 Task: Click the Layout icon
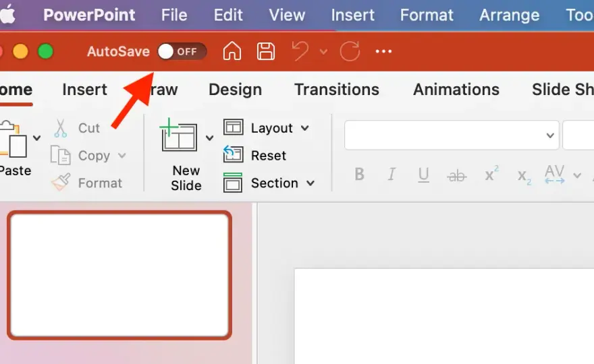[234, 127]
